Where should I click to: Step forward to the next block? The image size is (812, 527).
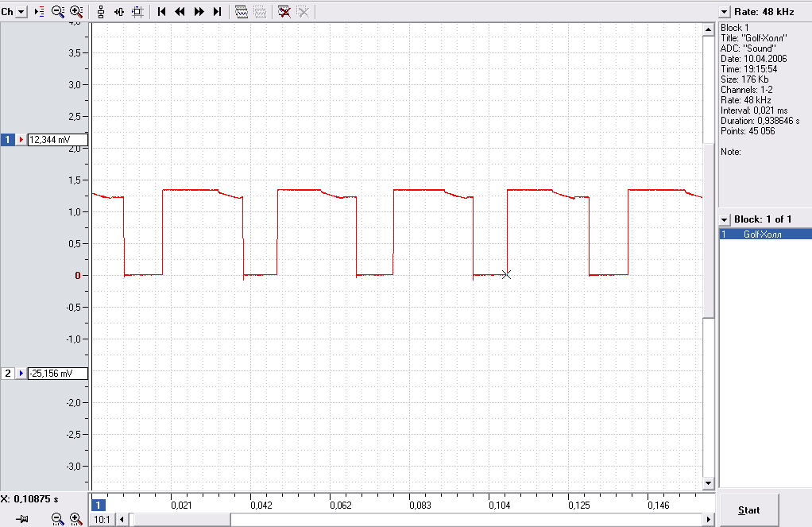click(199, 11)
